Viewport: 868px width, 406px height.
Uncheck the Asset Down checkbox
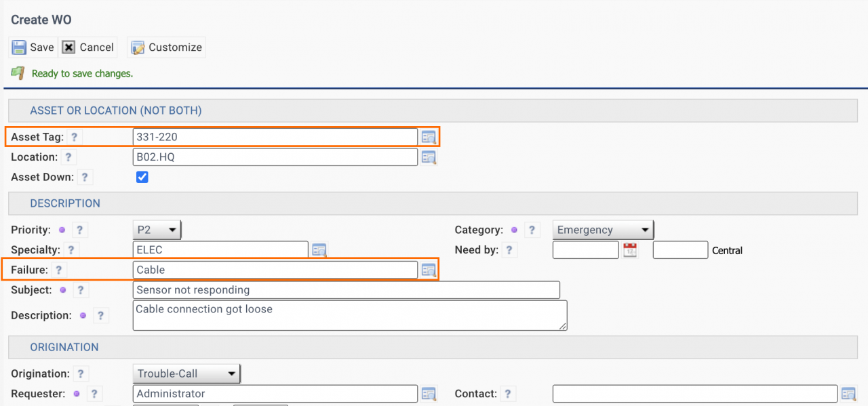pos(142,177)
